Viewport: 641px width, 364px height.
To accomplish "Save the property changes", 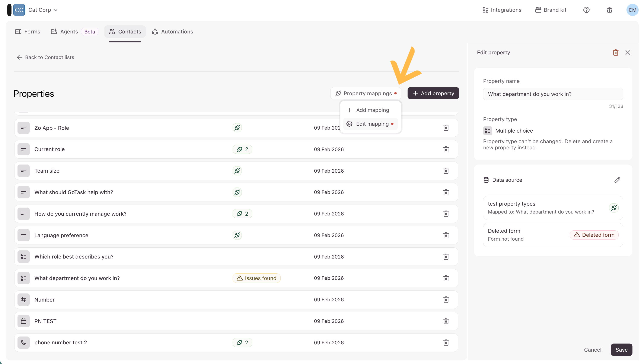I will point(621,350).
